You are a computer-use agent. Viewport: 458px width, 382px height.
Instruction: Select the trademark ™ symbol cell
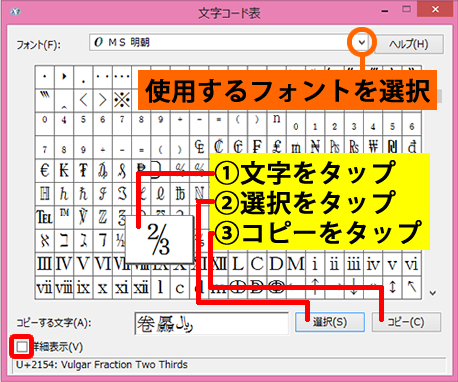(x=64, y=217)
